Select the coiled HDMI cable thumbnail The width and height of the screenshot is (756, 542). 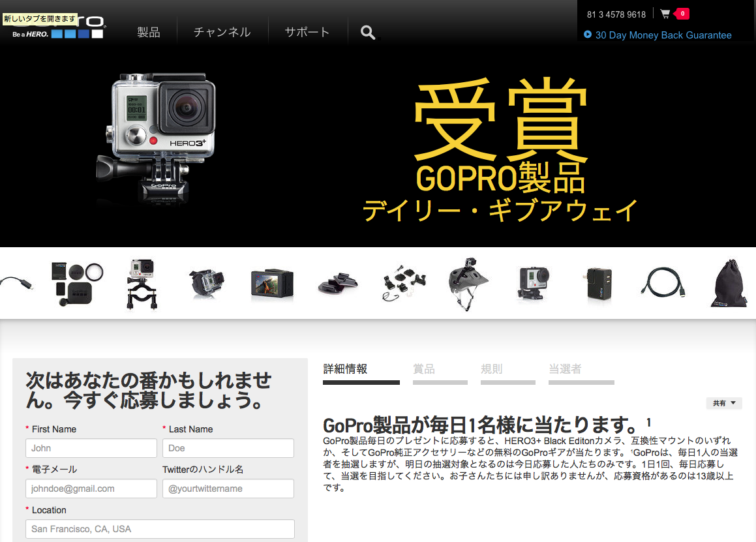tap(663, 283)
